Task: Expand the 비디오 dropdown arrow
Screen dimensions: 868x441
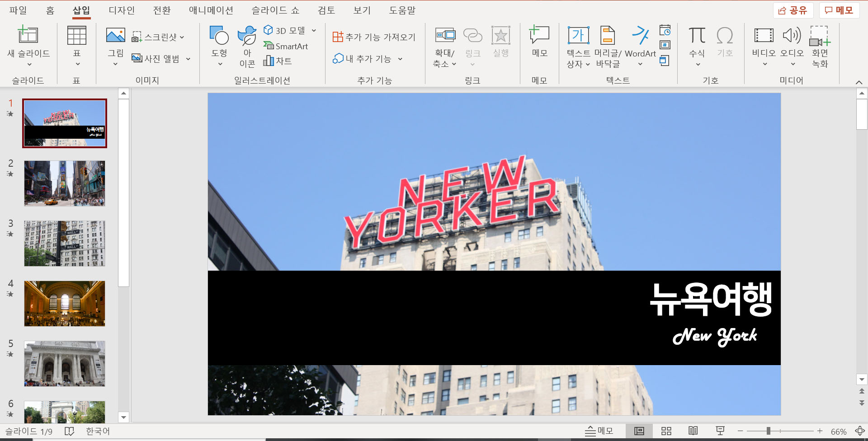Action: tap(764, 64)
